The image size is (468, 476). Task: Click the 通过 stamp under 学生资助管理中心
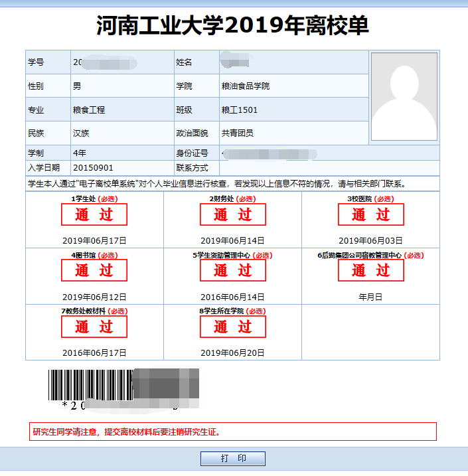click(x=232, y=271)
